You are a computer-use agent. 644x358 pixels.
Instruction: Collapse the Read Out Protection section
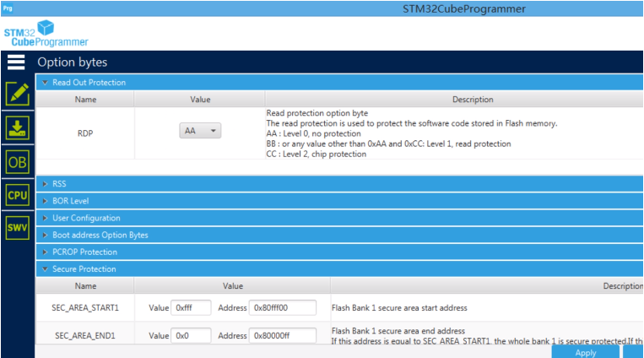point(339,82)
